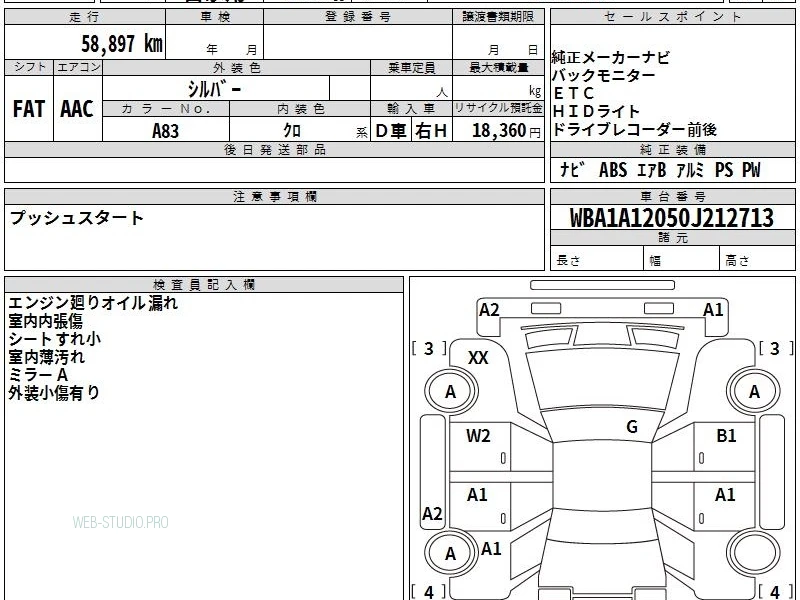This screenshot has height=600, width=800.
Task: Select the 注意事項欄 header
Action: tap(274, 196)
